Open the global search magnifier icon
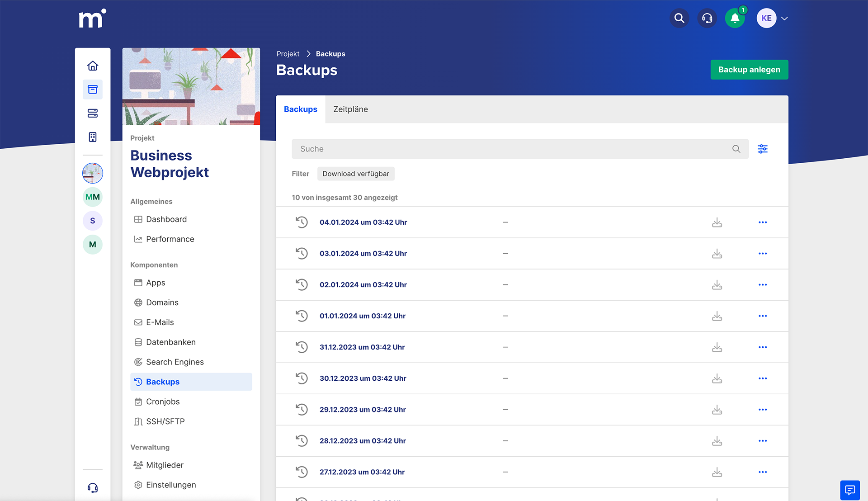 point(679,18)
